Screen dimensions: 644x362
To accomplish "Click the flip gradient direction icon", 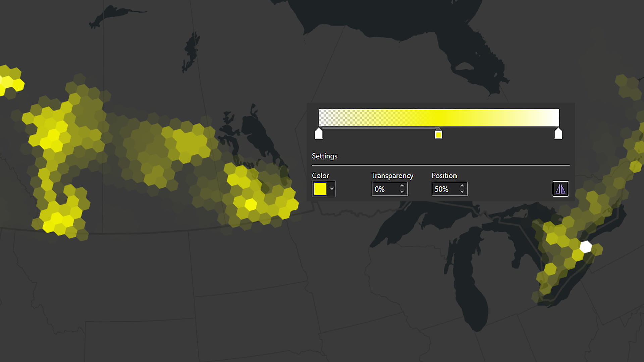I will tap(560, 189).
